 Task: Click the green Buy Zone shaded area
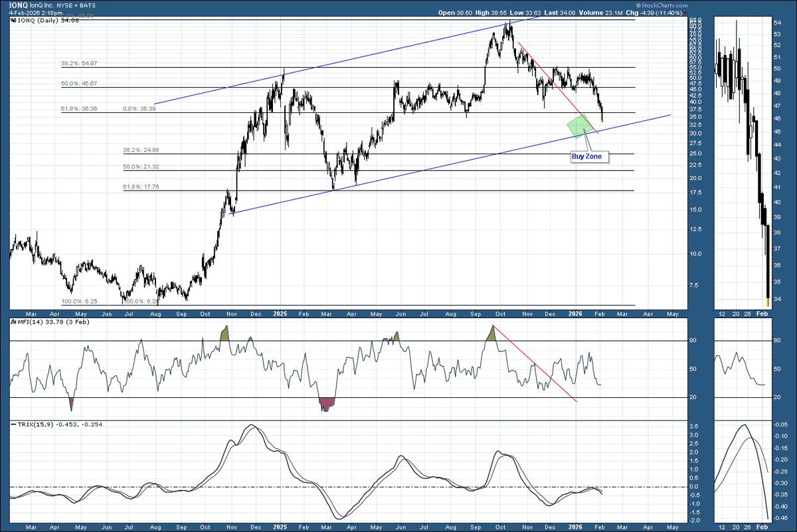tap(579, 127)
